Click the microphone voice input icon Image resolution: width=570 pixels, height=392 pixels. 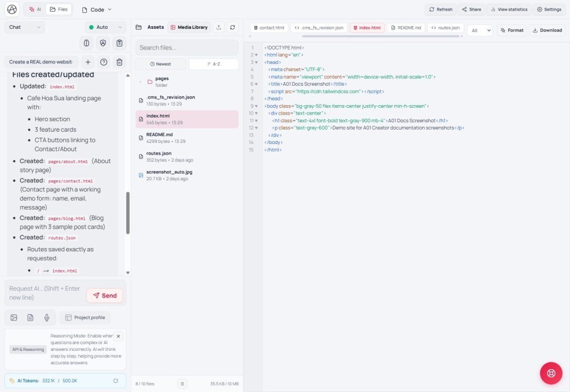tap(47, 317)
